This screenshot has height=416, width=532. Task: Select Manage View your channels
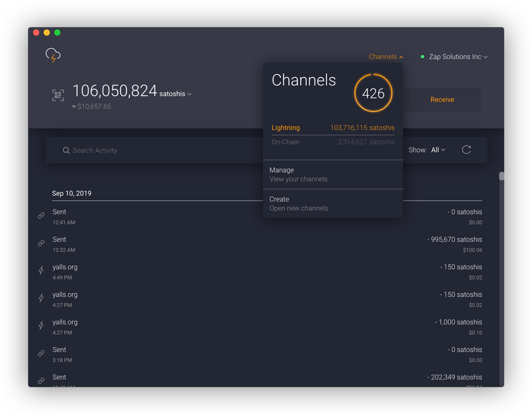click(x=333, y=175)
